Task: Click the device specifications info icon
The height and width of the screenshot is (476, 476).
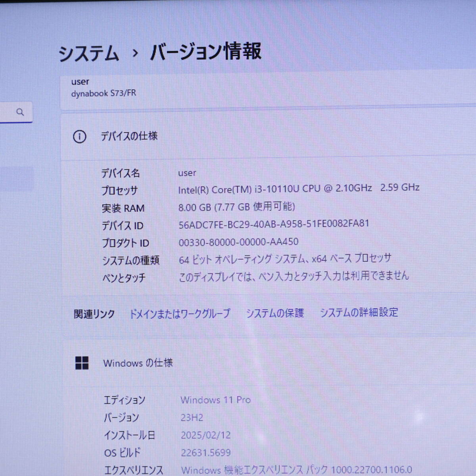Action: point(79,137)
